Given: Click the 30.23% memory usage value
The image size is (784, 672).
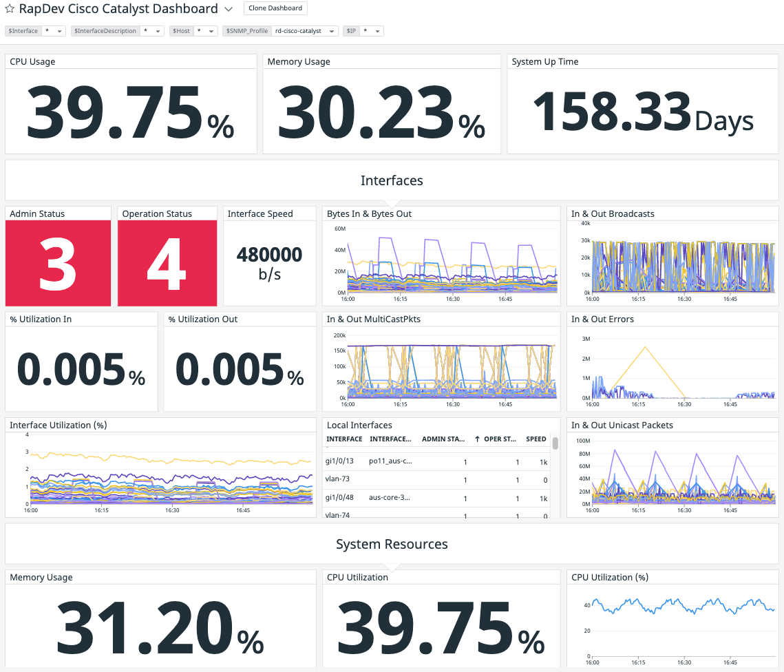Looking at the screenshot, I should tap(381, 112).
